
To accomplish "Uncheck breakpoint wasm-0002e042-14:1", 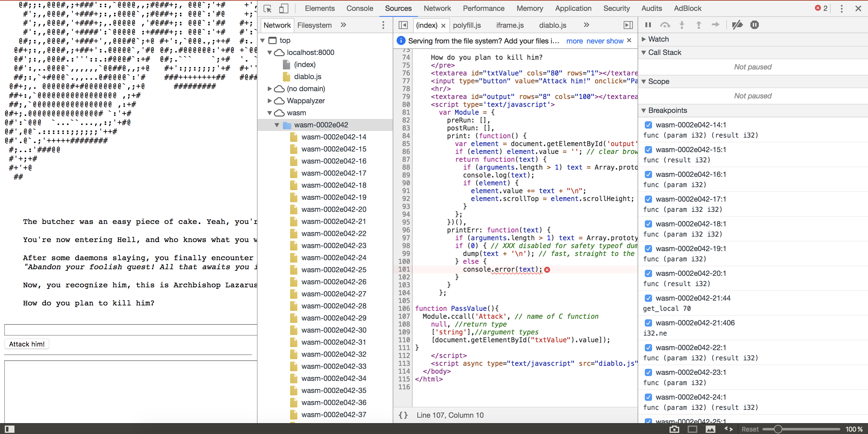I will coord(648,125).
